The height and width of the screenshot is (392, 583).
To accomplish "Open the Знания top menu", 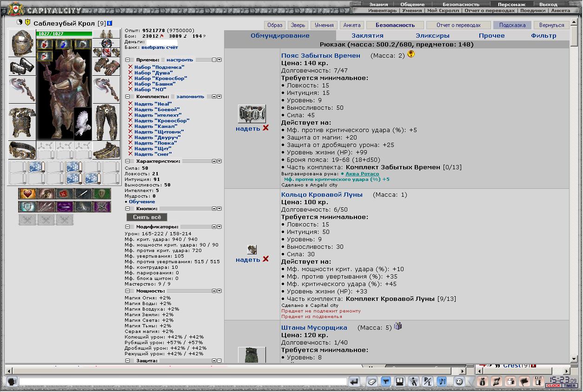I will 378,4.
